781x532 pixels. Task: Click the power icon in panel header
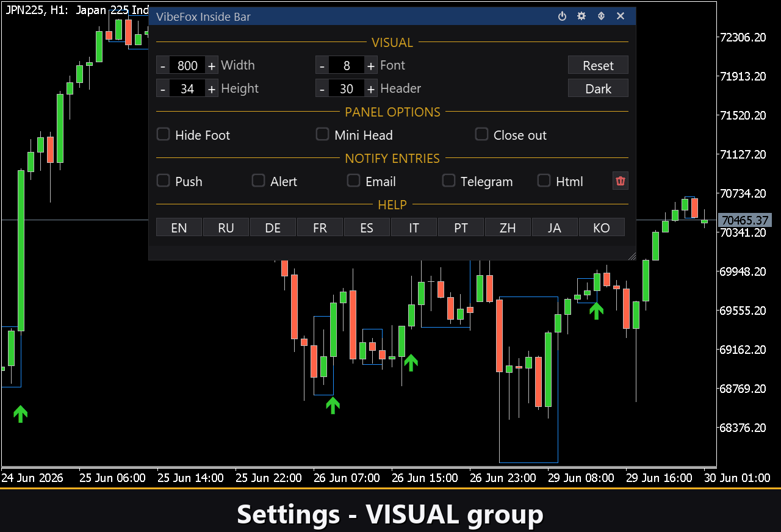(x=563, y=16)
